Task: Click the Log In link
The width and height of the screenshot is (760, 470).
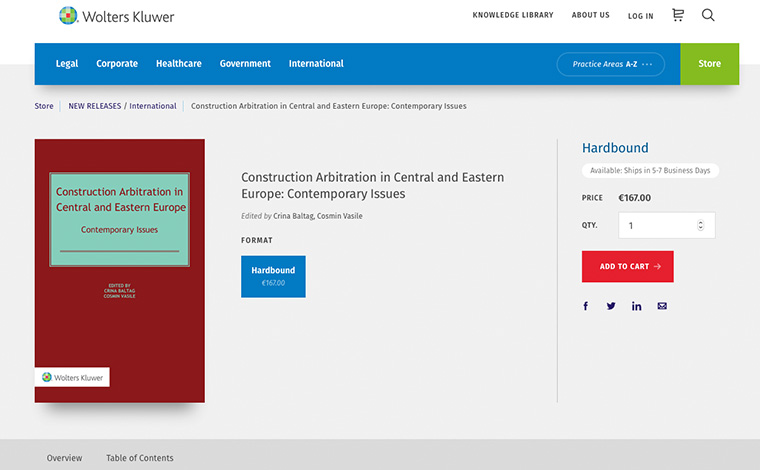Action: click(640, 16)
